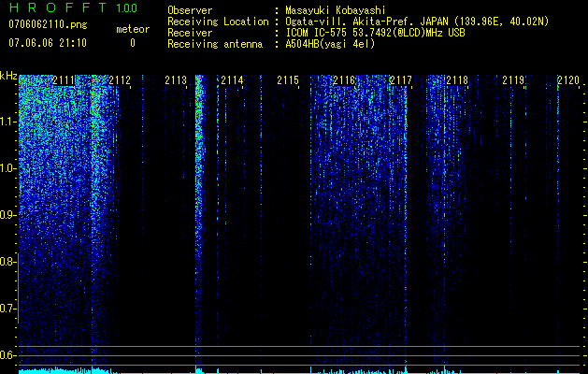Image resolution: width=588 pixels, height=374 pixels.
Task: Click the Receiving antenna label
Action: [x=215, y=44]
